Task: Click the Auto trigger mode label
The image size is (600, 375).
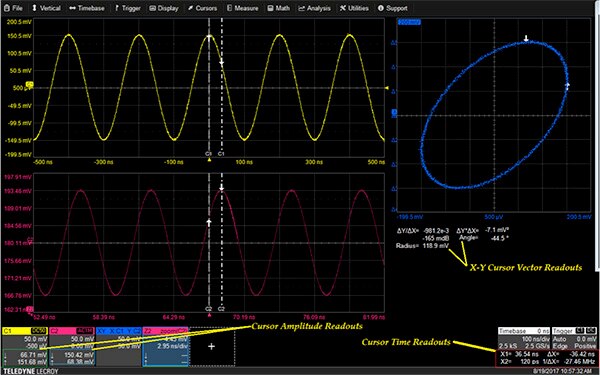Action: (559, 339)
